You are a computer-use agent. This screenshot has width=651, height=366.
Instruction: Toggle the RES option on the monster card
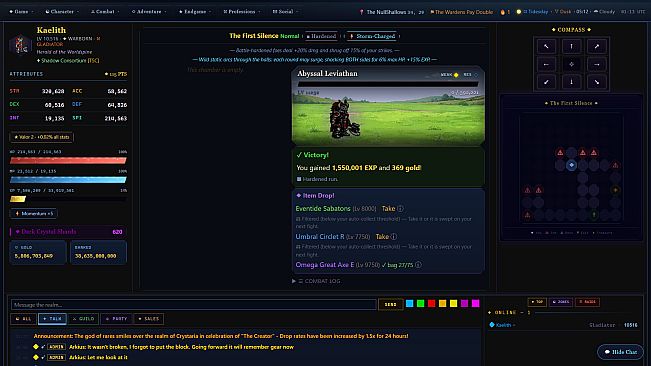(470, 75)
